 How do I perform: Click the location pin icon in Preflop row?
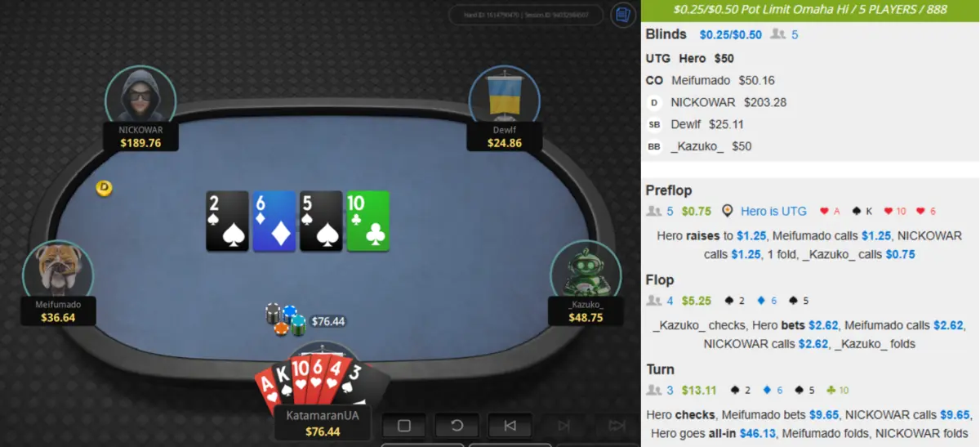click(x=728, y=211)
